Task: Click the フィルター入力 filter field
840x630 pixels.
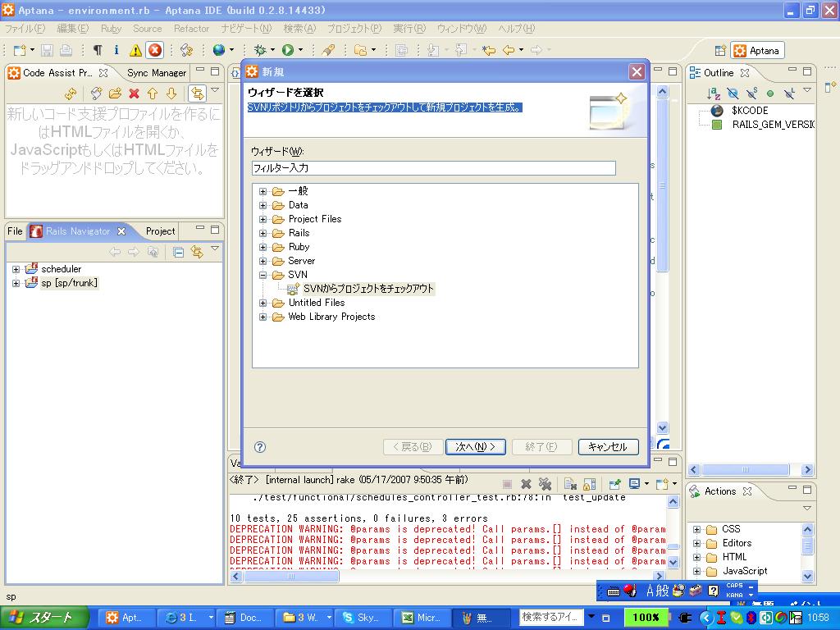Action: [433, 168]
